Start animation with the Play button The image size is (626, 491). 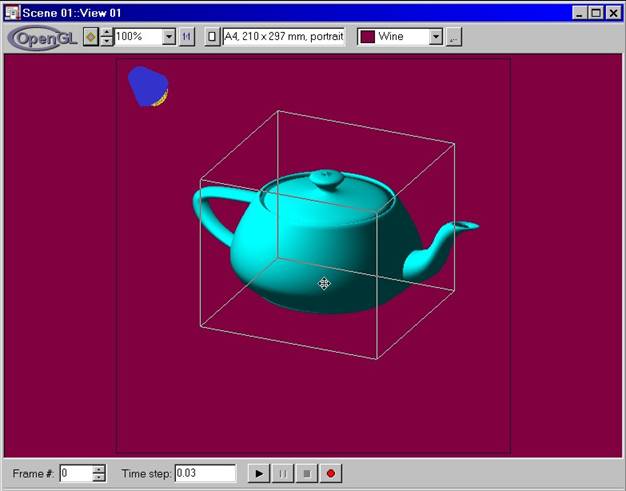258,473
